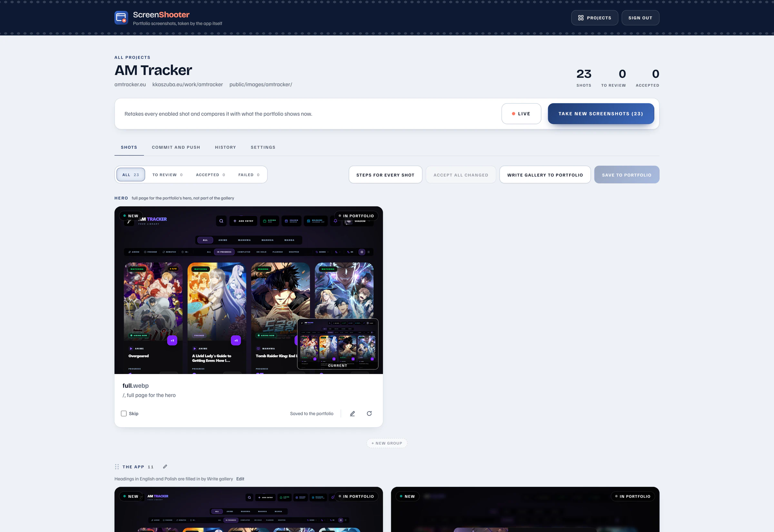Rename The App group with pencil icon
The image size is (774, 532).
coord(165,467)
